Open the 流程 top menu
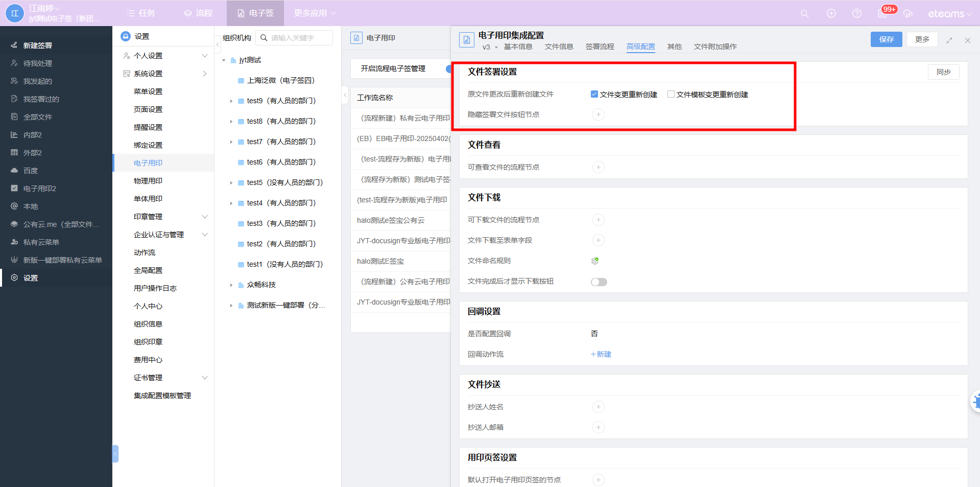This screenshot has height=487, width=980. pos(198,13)
